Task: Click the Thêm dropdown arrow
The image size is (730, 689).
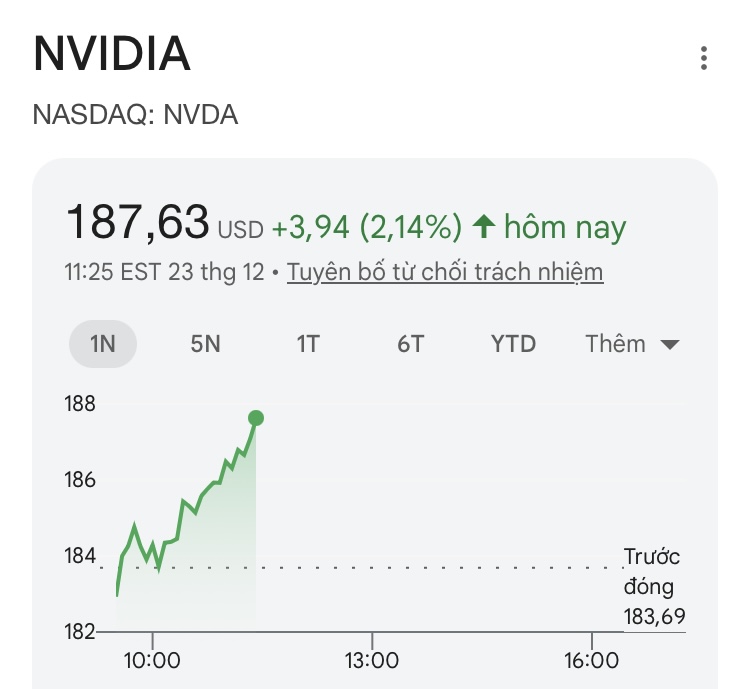Action: tap(670, 345)
